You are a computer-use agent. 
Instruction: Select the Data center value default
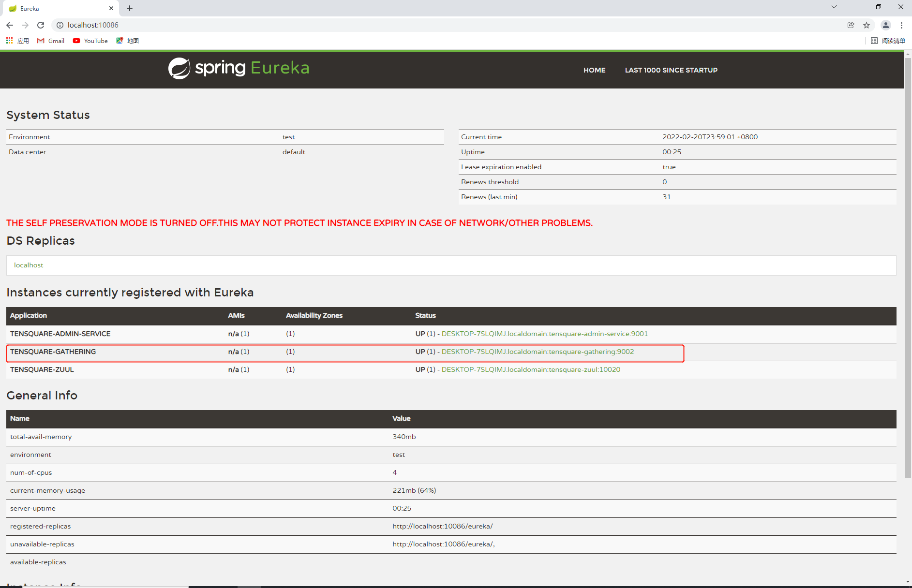point(294,152)
